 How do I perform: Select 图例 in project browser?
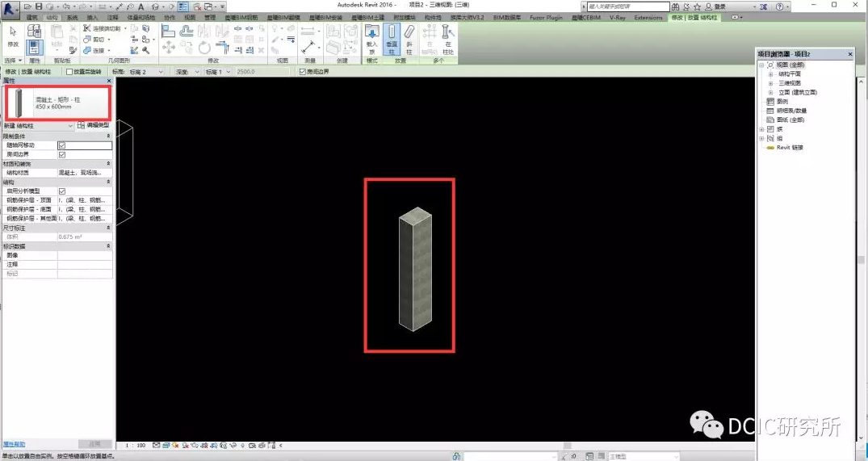click(782, 102)
